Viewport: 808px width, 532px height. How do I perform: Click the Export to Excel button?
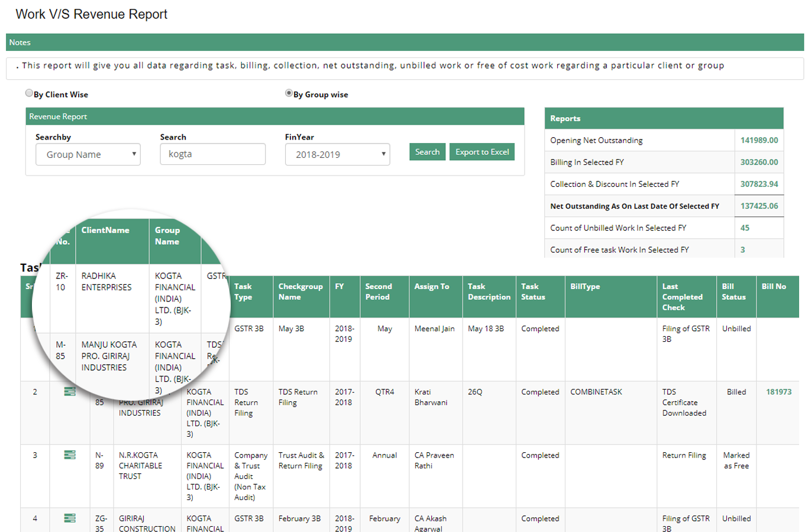(x=482, y=152)
